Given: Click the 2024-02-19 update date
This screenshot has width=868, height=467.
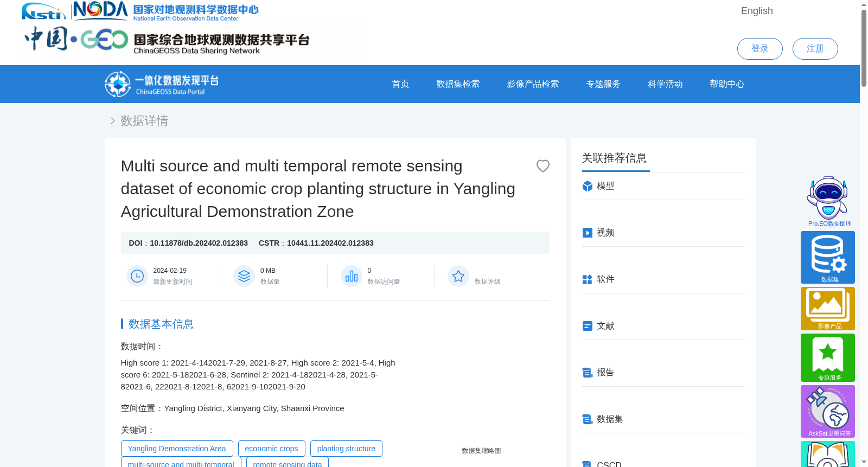Looking at the screenshot, I should click(170, 271).
